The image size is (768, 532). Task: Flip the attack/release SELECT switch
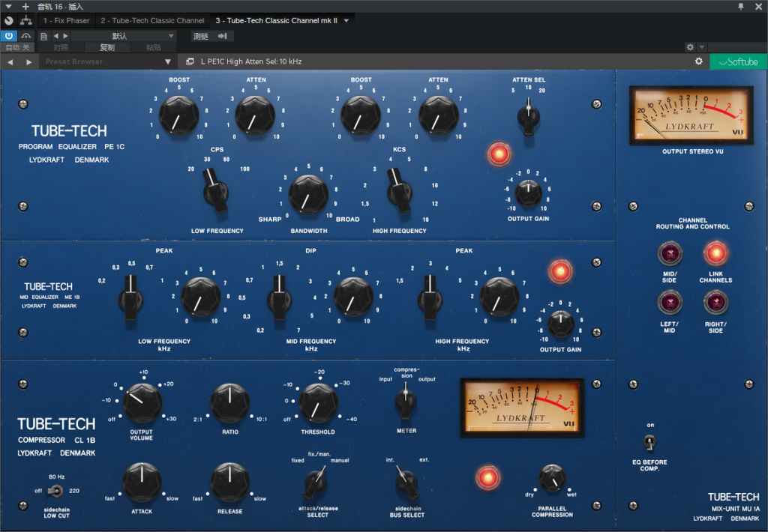pos(316,482)
